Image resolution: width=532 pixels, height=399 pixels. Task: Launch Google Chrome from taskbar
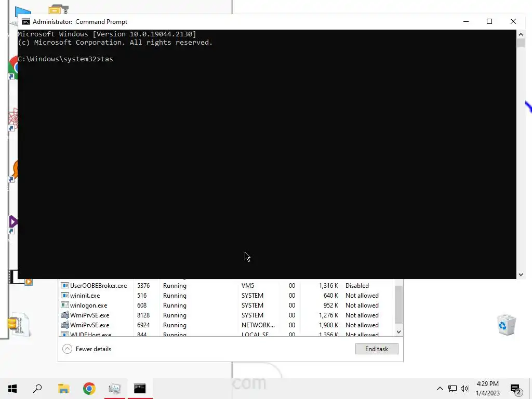click(x=89, y=389)
